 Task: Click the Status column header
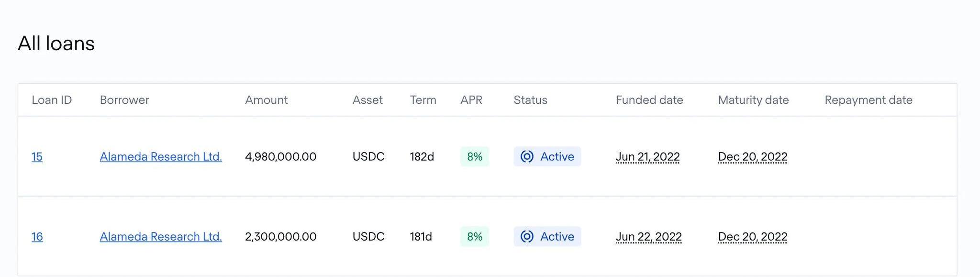click(x=530, y=100)
